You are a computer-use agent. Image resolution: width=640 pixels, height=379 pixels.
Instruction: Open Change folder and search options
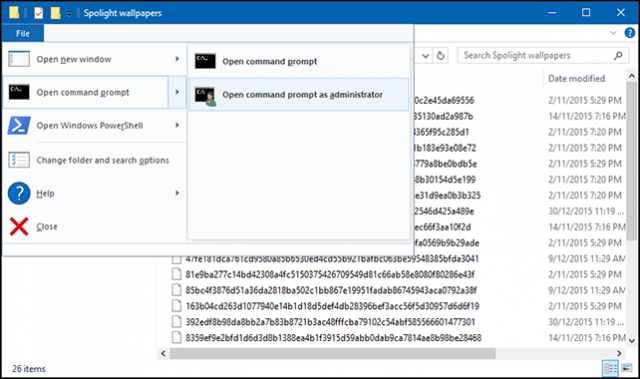click(94, 160)
